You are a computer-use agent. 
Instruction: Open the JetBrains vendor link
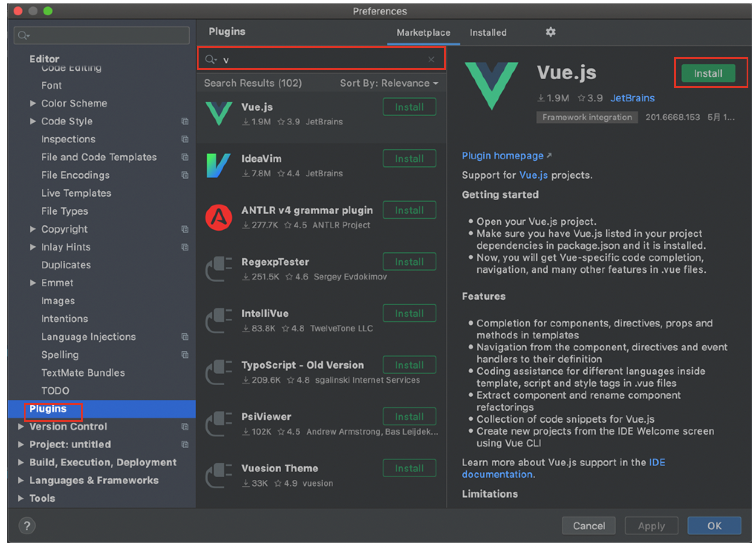(x=632, y=98)
